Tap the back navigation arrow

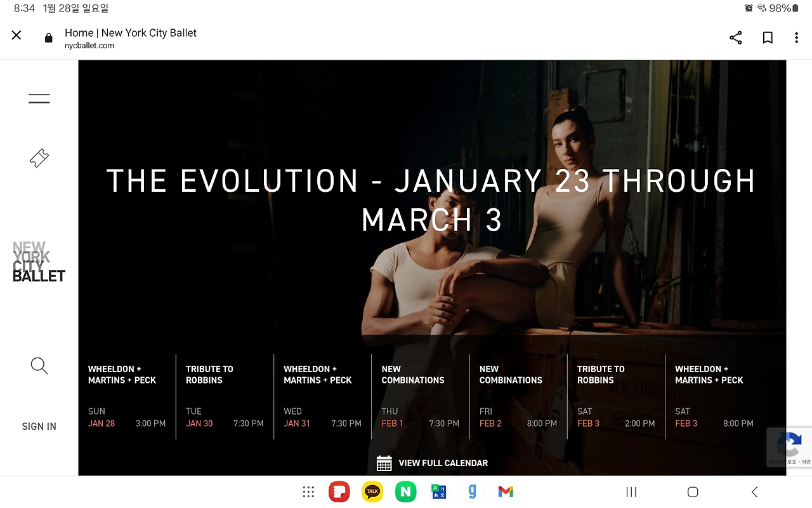click(754, 492)
